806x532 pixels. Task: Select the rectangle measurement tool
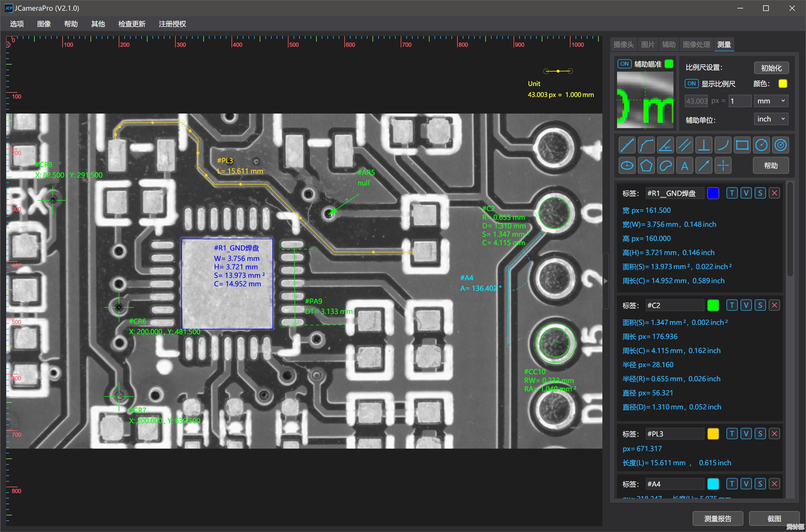click(x=742, y=146)
